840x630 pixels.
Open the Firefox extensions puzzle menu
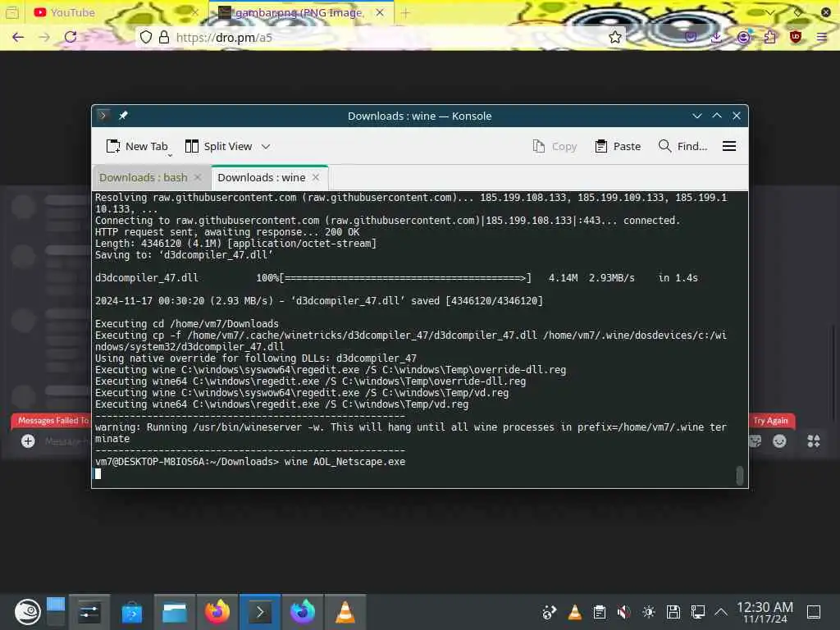[x=769, y=37]
